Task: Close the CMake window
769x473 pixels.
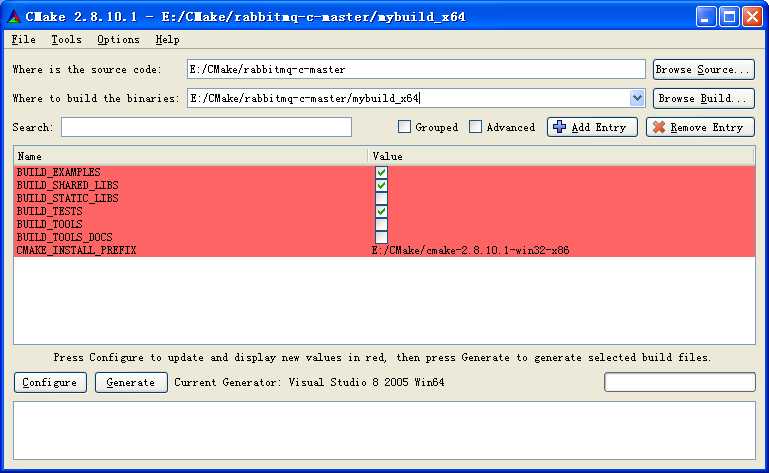Action: click(752, 17)
